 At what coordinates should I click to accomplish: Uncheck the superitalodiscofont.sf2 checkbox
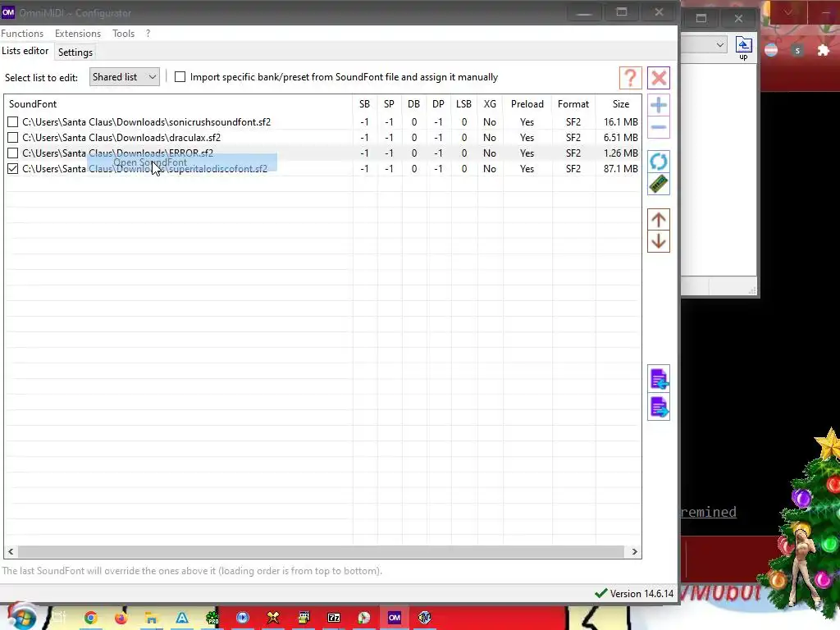(13, 169)
